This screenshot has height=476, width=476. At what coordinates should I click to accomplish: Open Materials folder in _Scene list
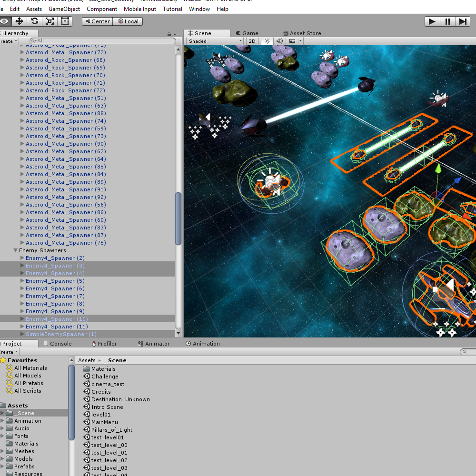[x=103, y=369]
